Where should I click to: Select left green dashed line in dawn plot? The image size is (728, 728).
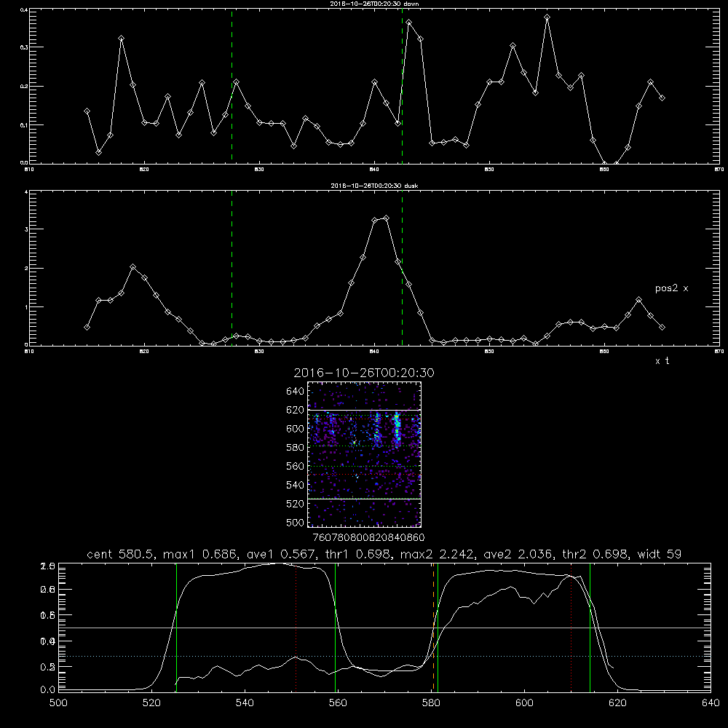click(232, 86)
